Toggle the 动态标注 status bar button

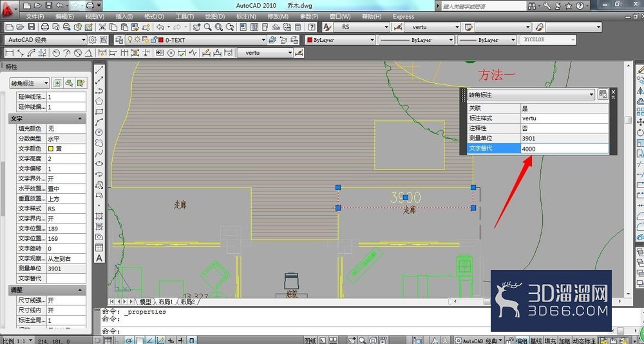584,341
